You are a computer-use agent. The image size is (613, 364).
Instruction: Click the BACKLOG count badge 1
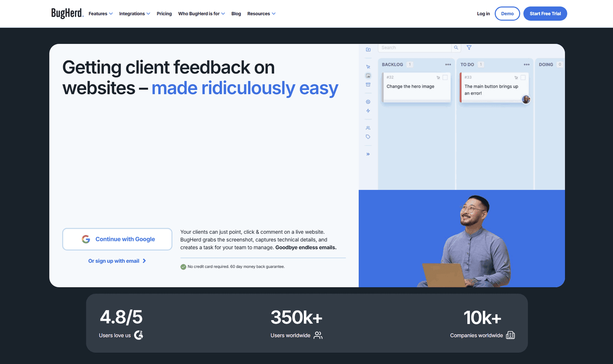pos(410,65)
